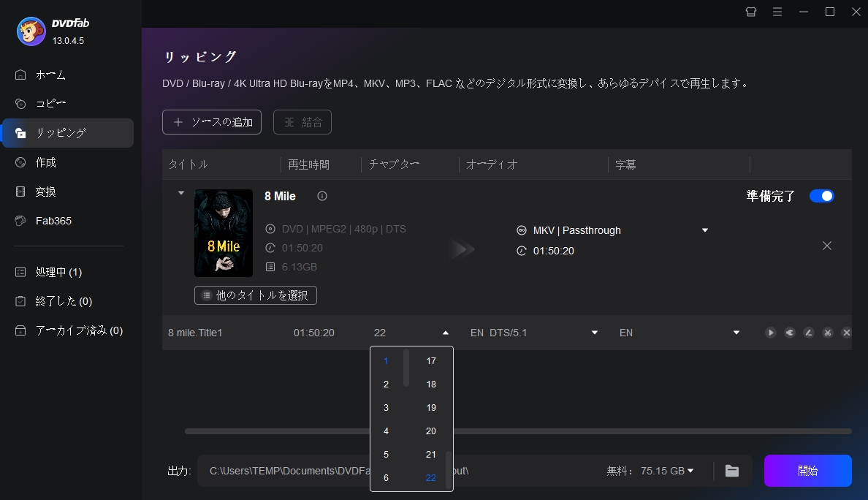This screenshot has height=500, width=868.
Task: Click the タイトル column header
Action: click(189, 164)
